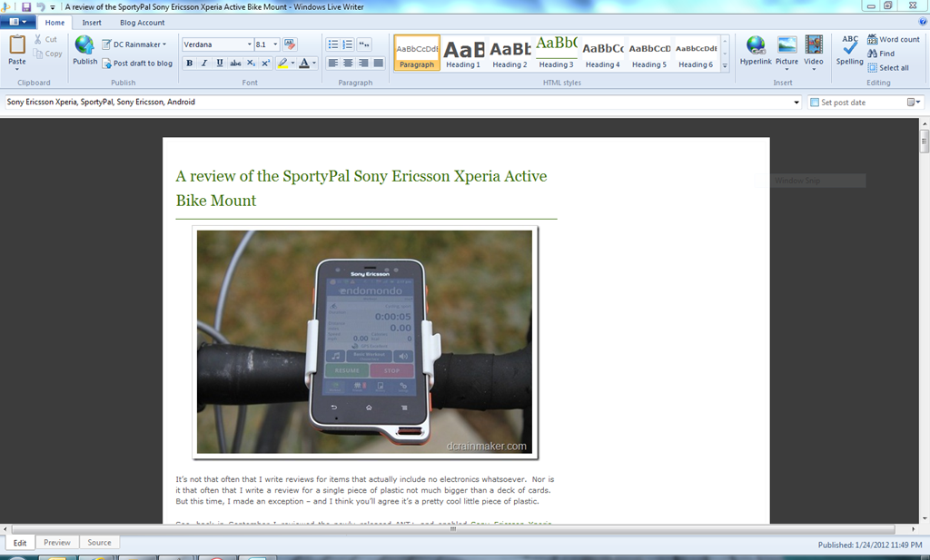The image size is (930, 560).
Task: Insert a blockquote with quote icon
Action: click(364, 44)
